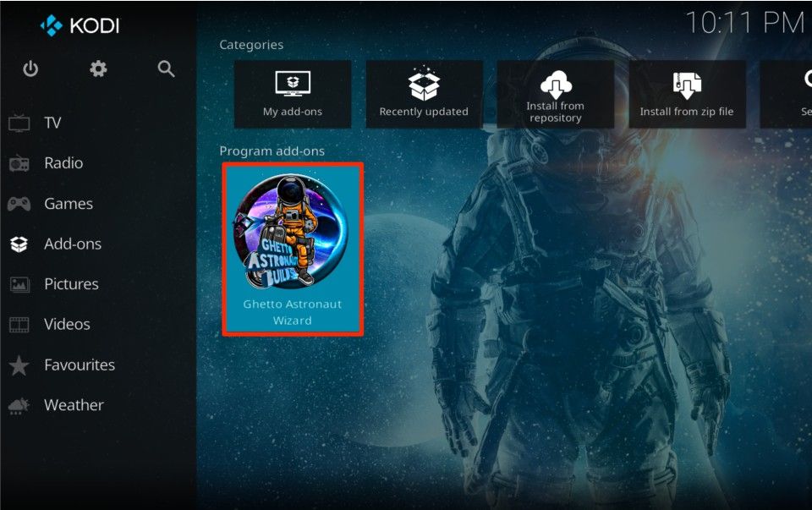
Task: Click the Add-ons box icon
Action: coord(19,244)
